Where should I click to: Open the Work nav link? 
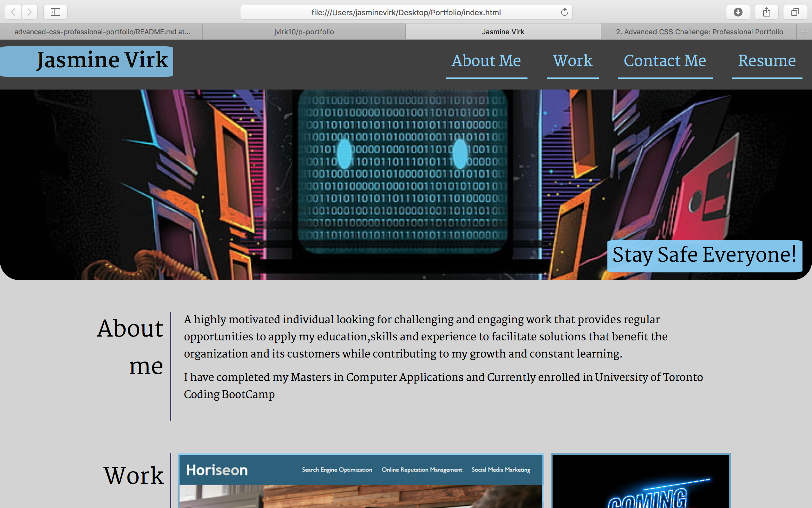573,61
